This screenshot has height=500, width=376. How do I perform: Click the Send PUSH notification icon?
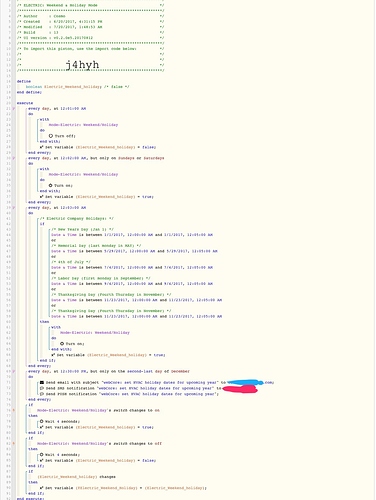42,394
